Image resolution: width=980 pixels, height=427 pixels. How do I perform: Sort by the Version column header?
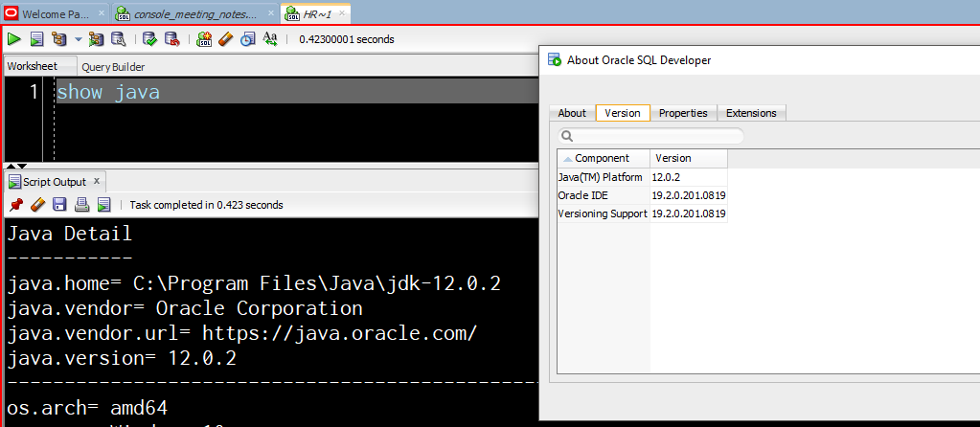click(689, 158)
